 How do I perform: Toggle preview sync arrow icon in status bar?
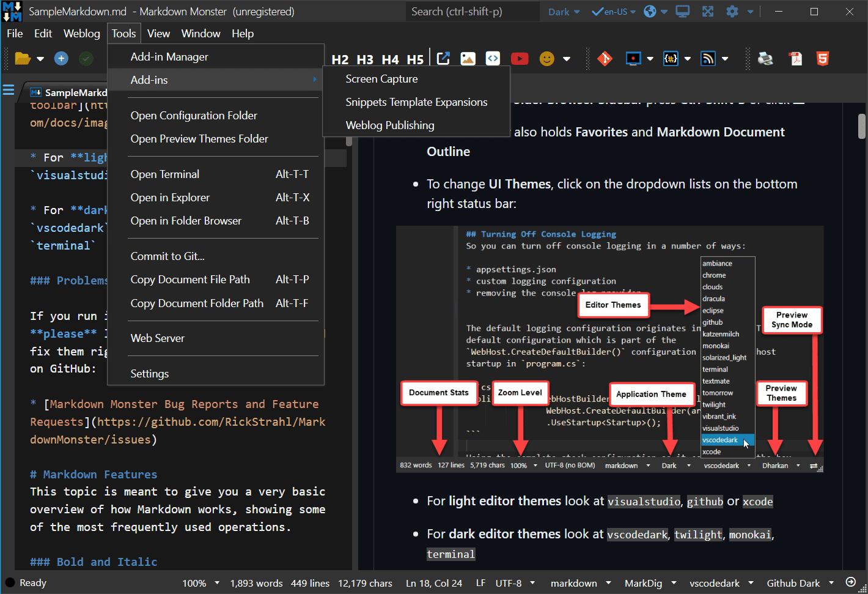(850, 582)
